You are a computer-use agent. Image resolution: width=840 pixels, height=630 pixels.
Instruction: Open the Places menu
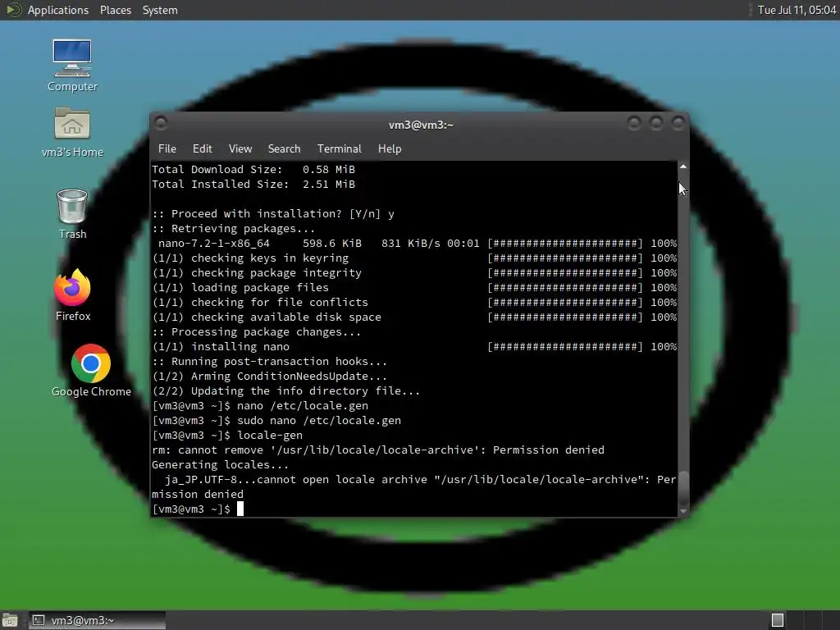(115, 10)
